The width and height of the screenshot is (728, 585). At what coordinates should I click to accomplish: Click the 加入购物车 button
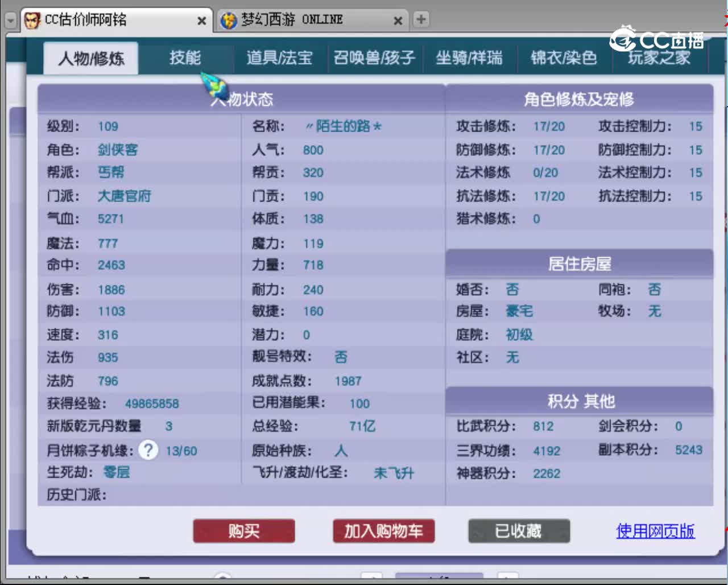click(x=384, y=531)
